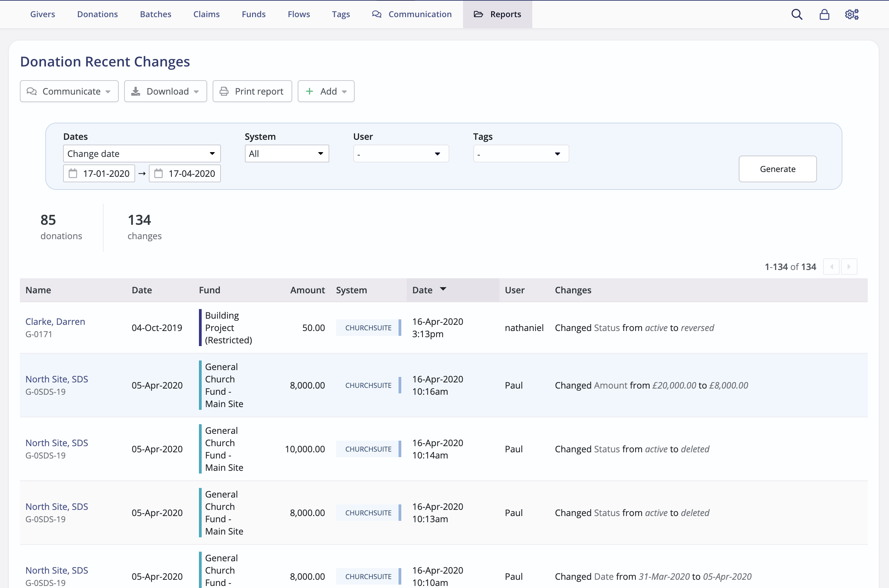Open the lock icon in the top bar
The width and height of the screenshot is (889, 588).
click(824, 14)
